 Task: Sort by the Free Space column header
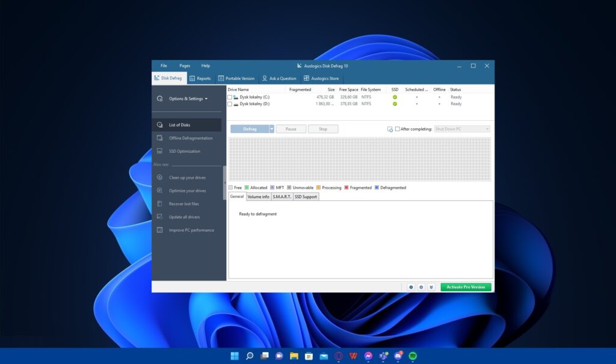348,90
